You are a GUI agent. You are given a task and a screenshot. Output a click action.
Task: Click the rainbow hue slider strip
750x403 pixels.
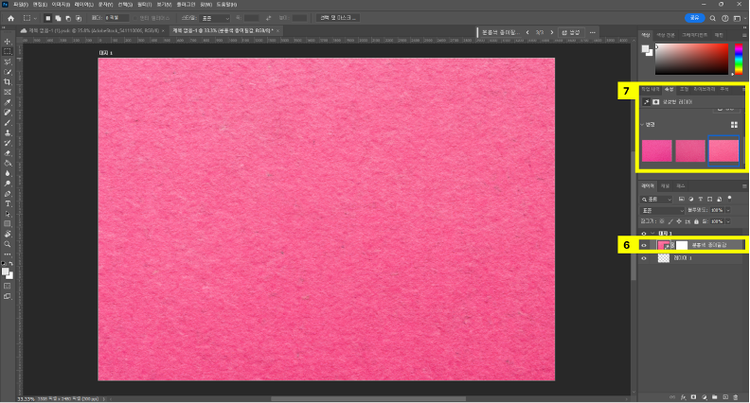pos(739,59)
